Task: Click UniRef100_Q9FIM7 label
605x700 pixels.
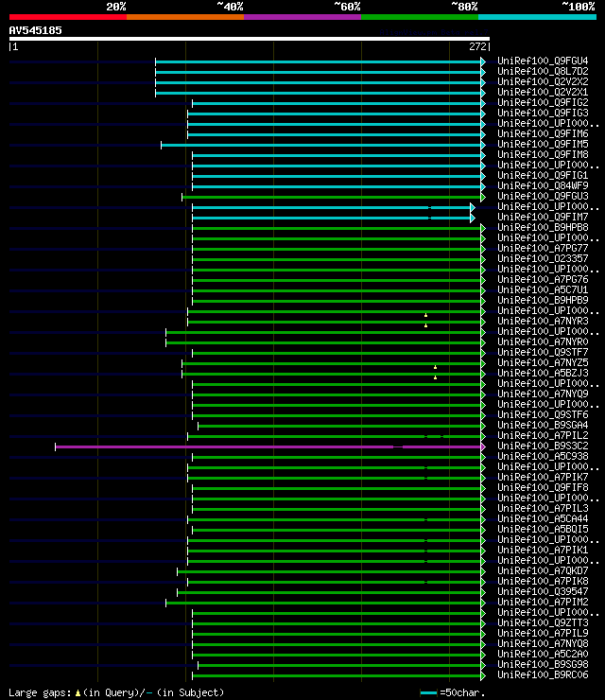Action: pyautogui.click(x=543, y=217)
